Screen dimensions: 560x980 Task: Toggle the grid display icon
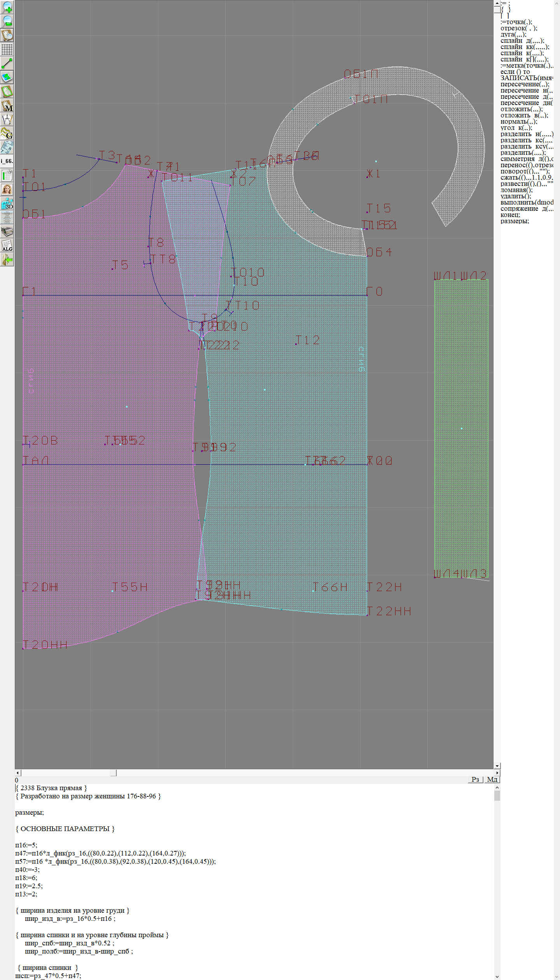(7, 49)
